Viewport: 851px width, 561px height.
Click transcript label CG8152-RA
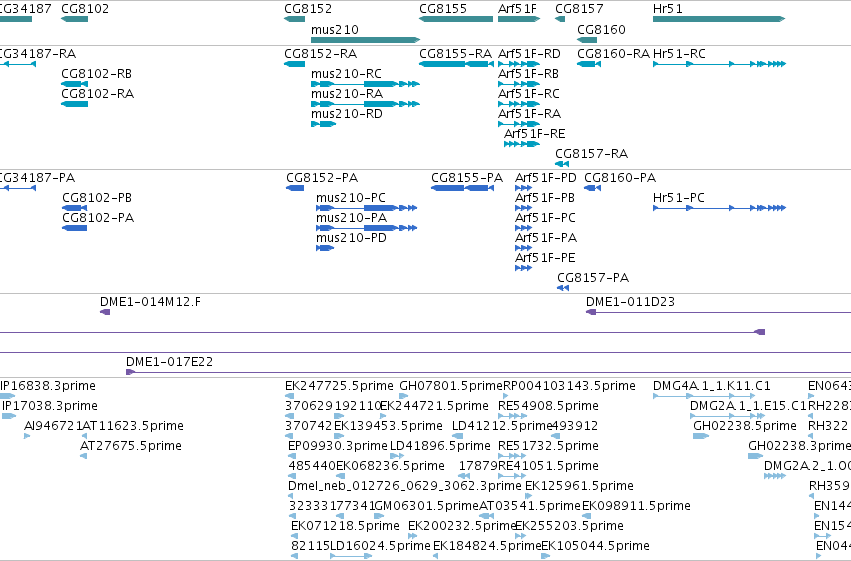[x=321, y=54]
